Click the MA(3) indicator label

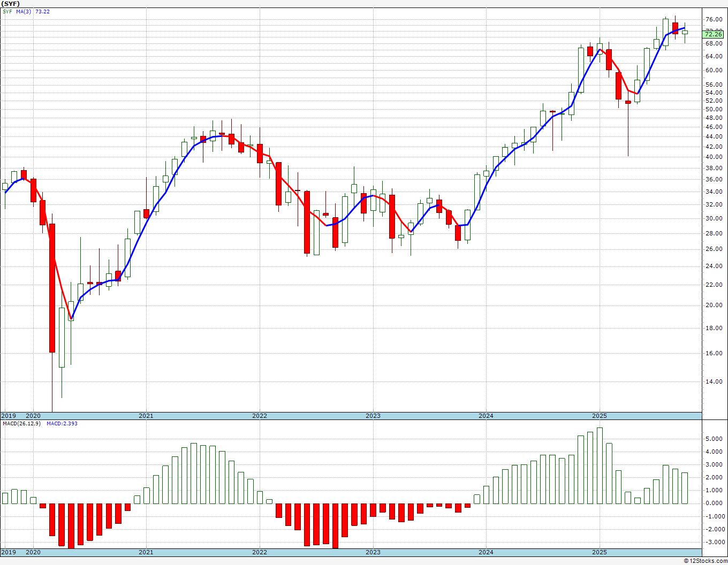point(24,11)
